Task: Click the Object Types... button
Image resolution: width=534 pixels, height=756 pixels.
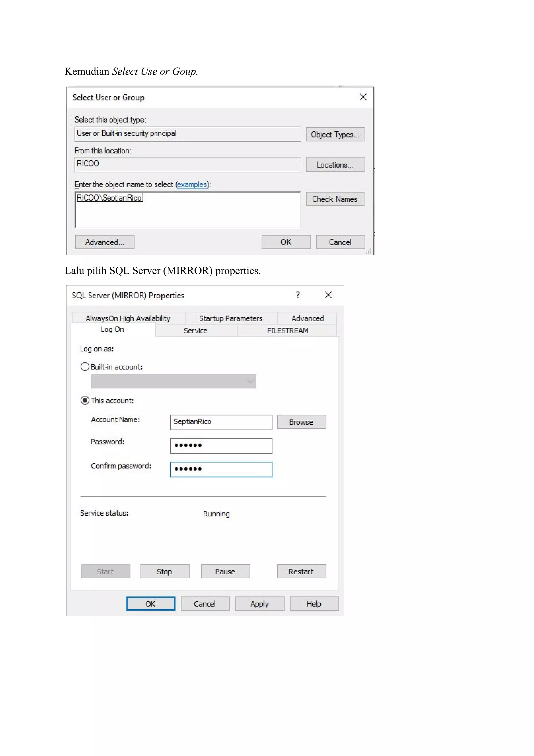Action: 335,134
